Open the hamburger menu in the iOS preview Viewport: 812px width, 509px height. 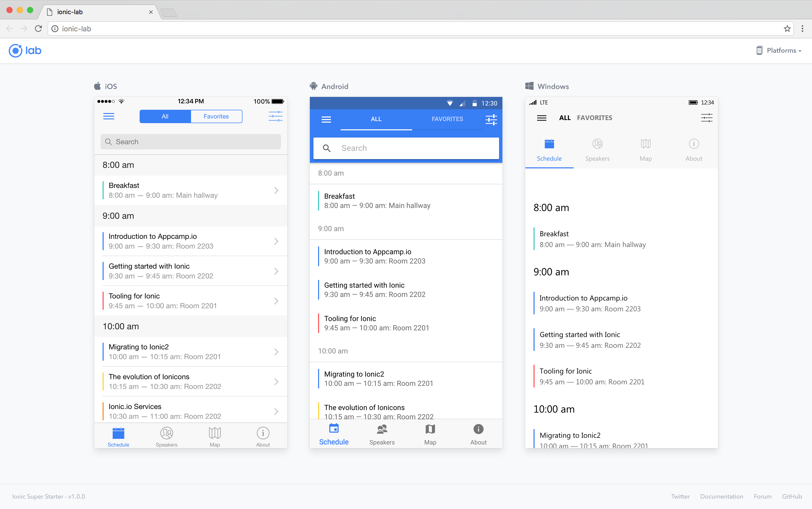[x=109, y=116]
